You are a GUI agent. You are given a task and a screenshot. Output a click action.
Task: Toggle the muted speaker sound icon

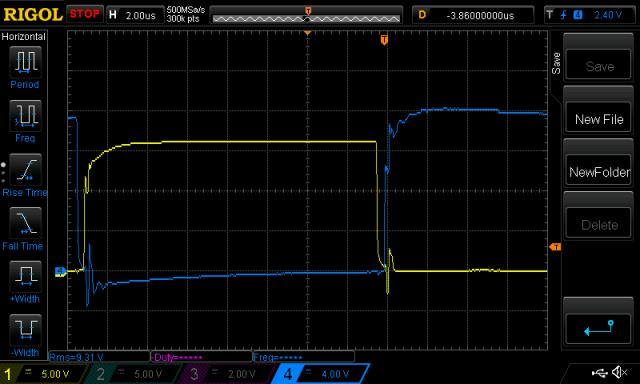point(620,372)
